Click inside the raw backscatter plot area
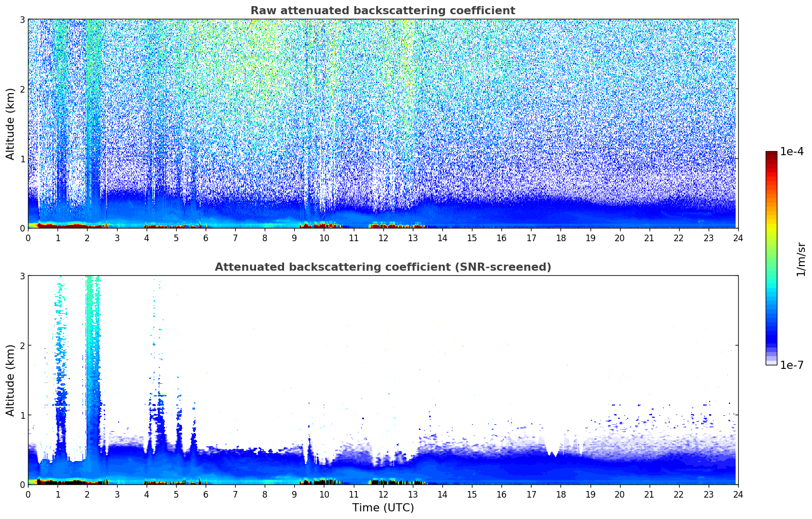Viewport: 812px width, 519px height. coord(383,124)
